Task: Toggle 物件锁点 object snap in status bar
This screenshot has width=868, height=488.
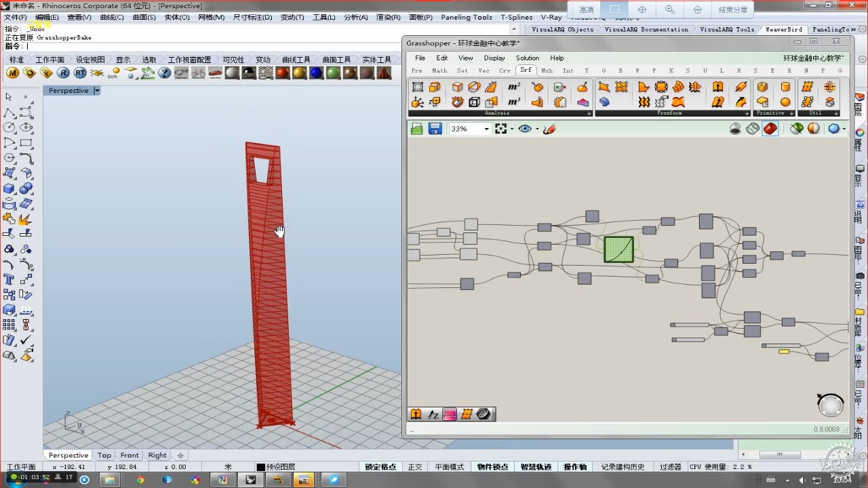Action: tap(492, 467)
